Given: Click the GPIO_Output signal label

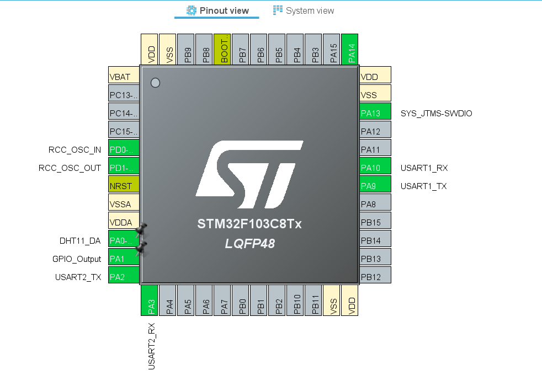Looking at the screenshot, I should [x=77, y=259].
